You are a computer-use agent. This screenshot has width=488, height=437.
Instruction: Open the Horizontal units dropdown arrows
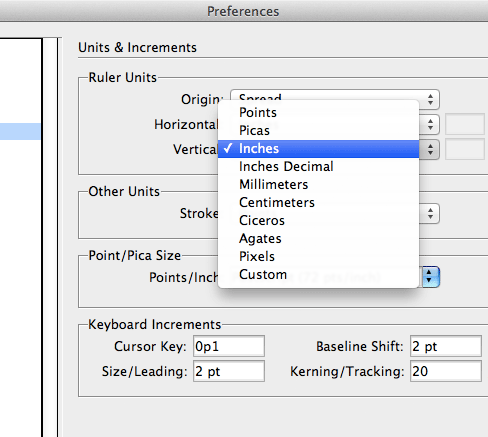(430, 124)
